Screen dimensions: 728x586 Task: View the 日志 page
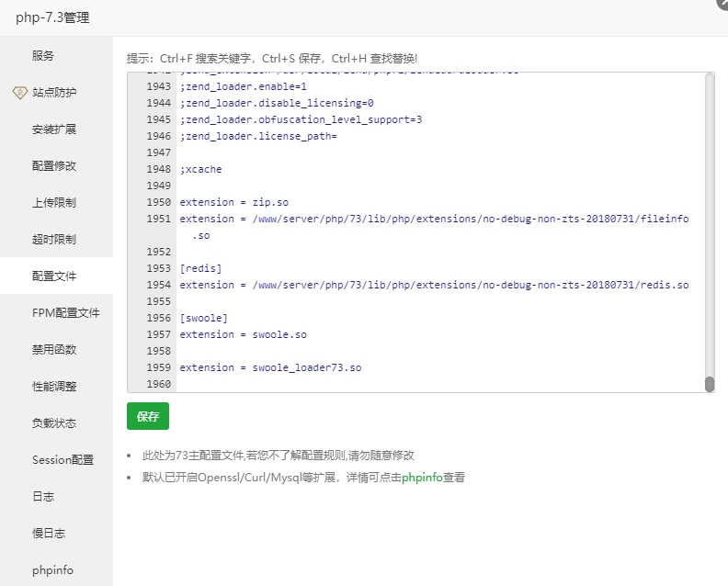[x=43, y=497]
